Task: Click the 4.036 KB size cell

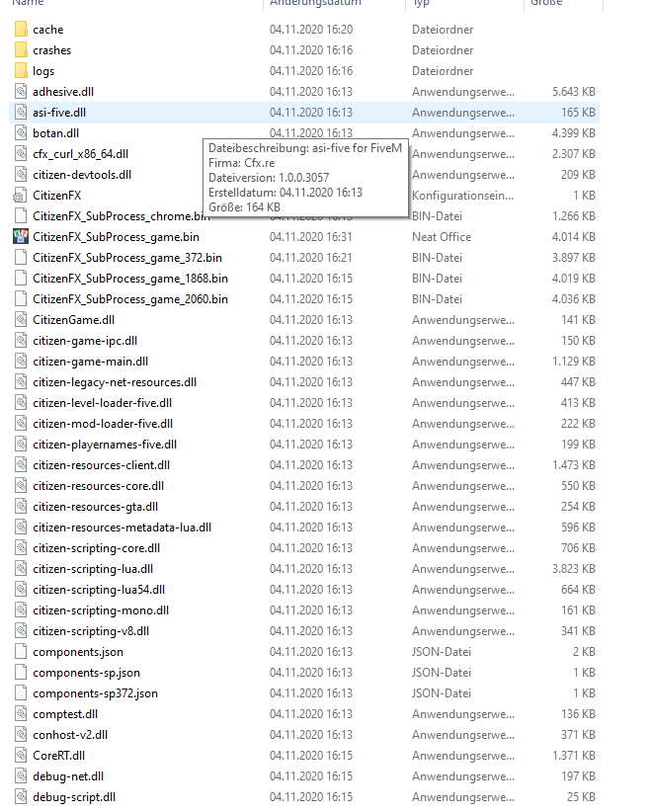Action: 574,298
